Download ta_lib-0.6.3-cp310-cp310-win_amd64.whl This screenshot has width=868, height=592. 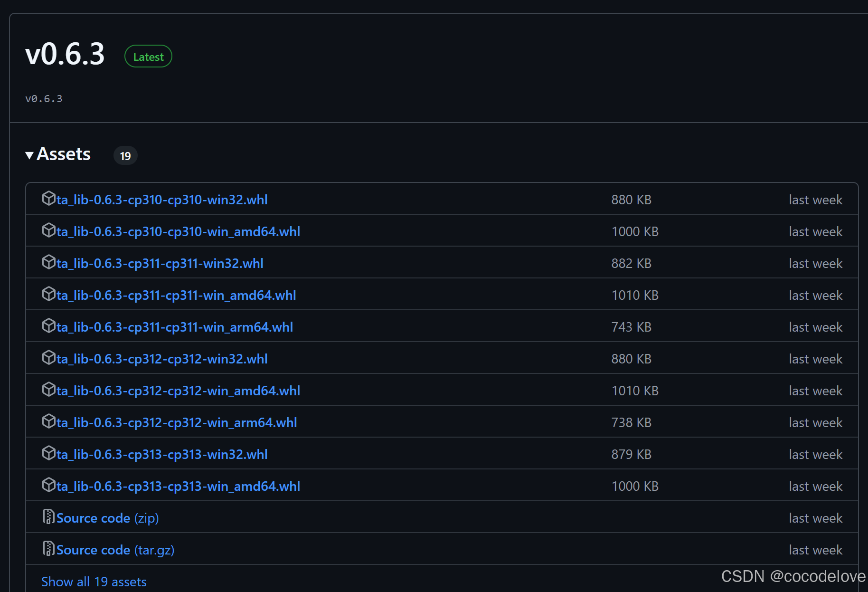tap(178, 231)
